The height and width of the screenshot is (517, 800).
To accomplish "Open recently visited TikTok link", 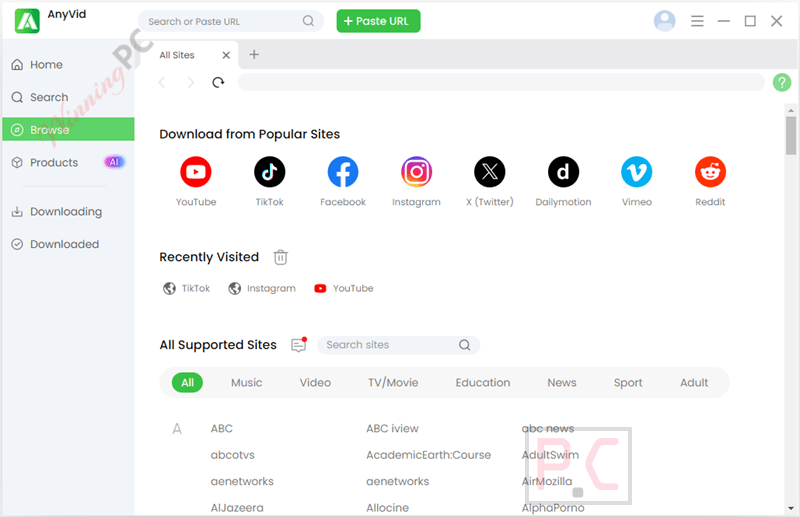I will [x=187, y=288].
